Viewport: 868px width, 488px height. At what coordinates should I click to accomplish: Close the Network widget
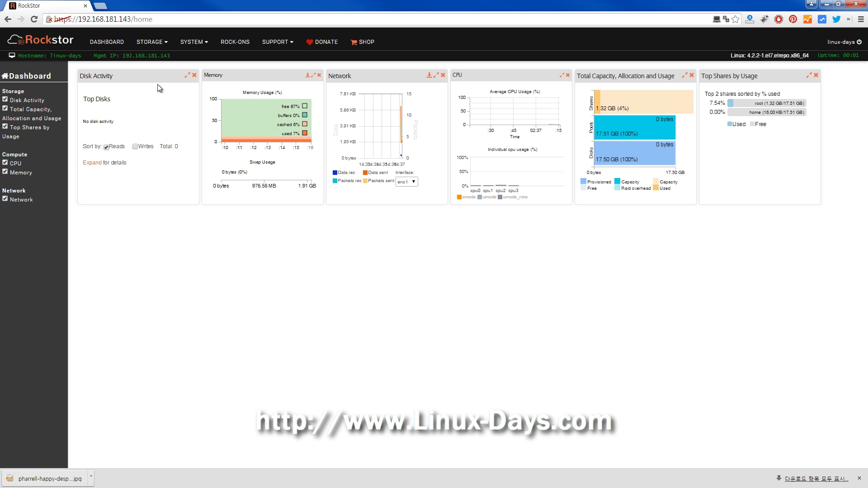[443, 75]
